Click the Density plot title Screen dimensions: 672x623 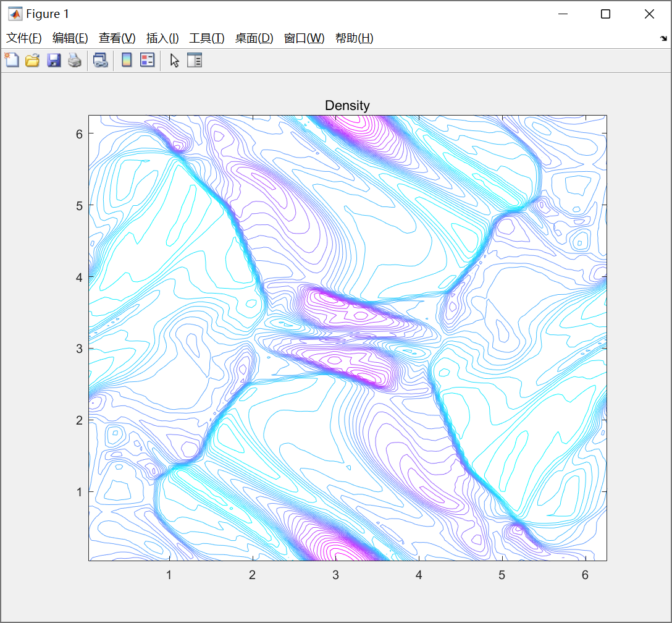[x=347, y=106]
